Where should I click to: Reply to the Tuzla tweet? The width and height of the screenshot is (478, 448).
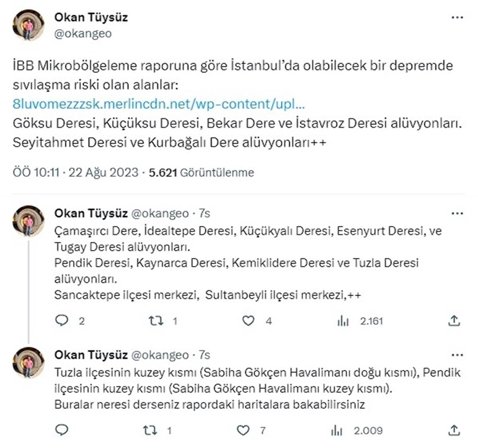coord(62,431)
